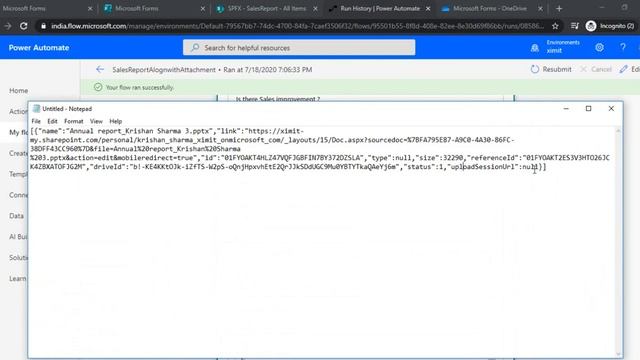Cancel the flow run
Image resolution: width=640 pixels, height=360 pixels.
click(596, 69)
